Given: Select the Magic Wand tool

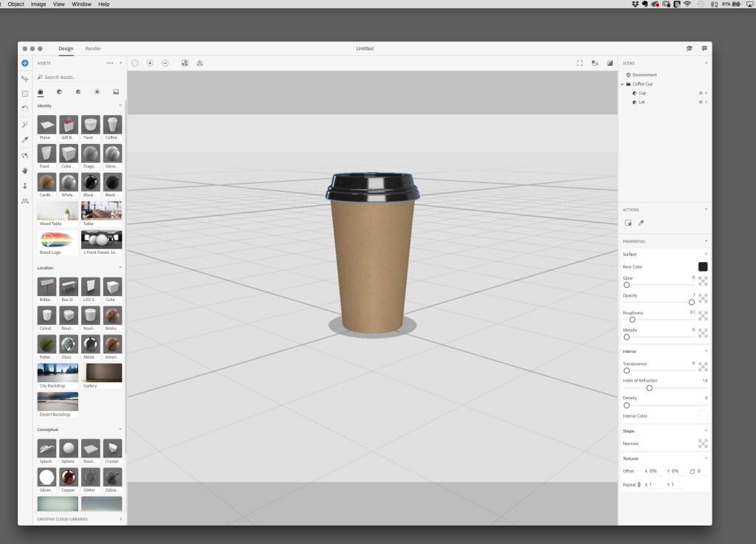Looking at the screenshot, I should click(x=24, y=123).
